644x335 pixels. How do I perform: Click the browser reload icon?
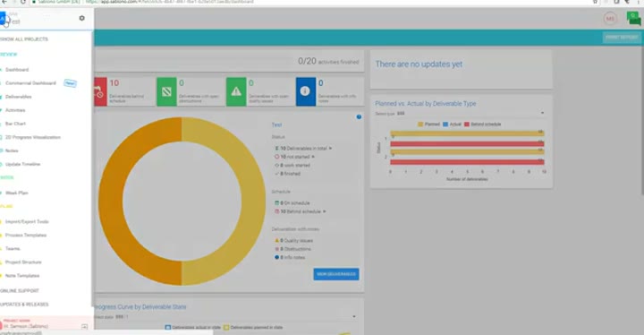coord(23,2)
